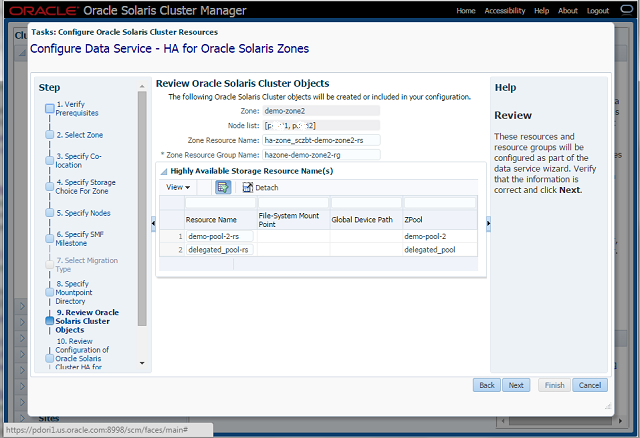Click the step 5 Specify Nodes stop icon
This screenshot has width=640, height=438.
[x=49, y=213]
